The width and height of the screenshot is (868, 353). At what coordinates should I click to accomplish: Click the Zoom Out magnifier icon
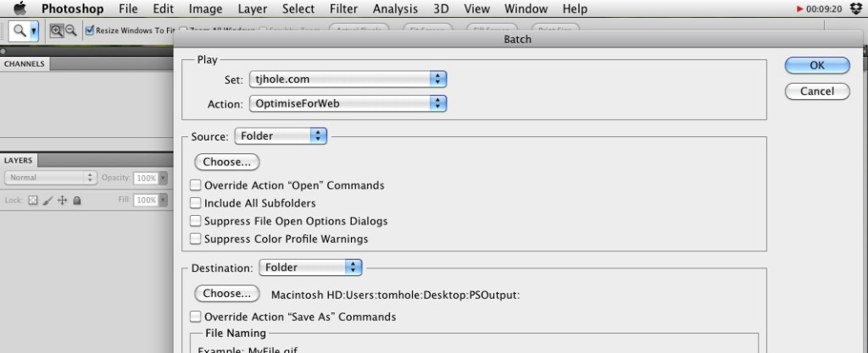click(71, 30)
